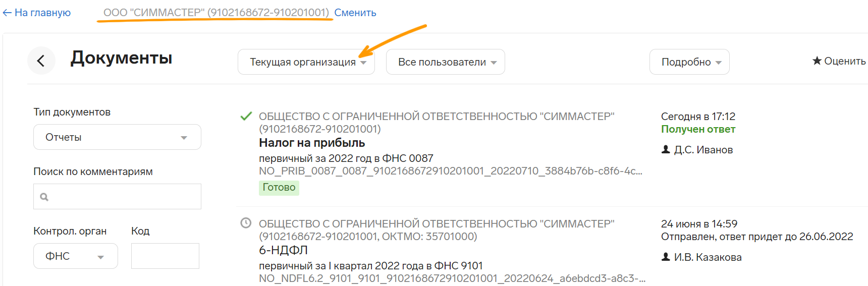Click into the Поиск по комментариям field
Viewport: 868px width, 286px height.
[x=117, y=197]
